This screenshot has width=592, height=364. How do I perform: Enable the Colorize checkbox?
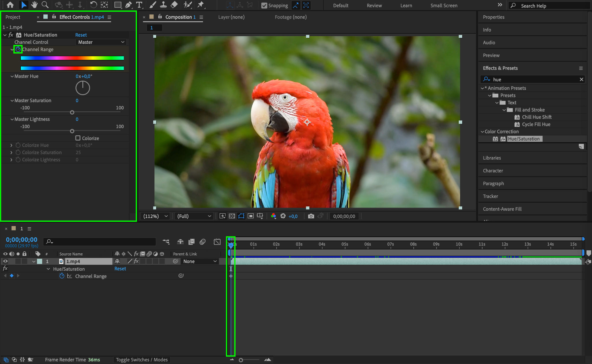(x=78, y=138)
